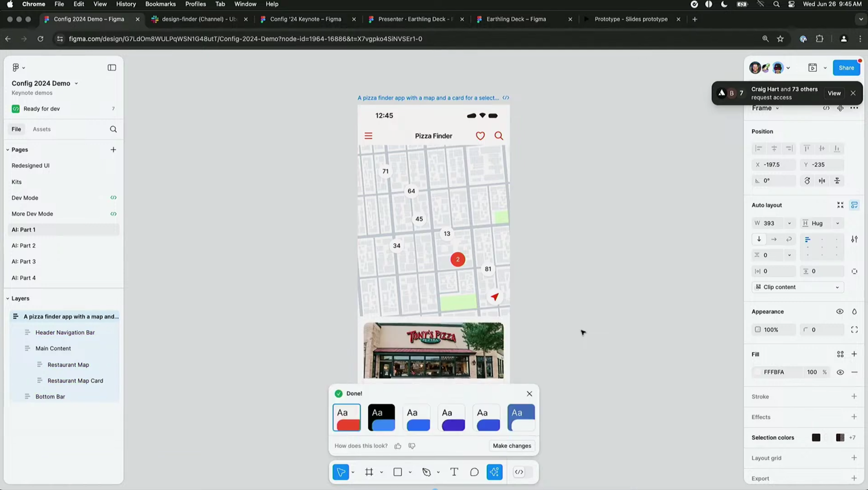Select the Pen tool in toolbar

426,472
